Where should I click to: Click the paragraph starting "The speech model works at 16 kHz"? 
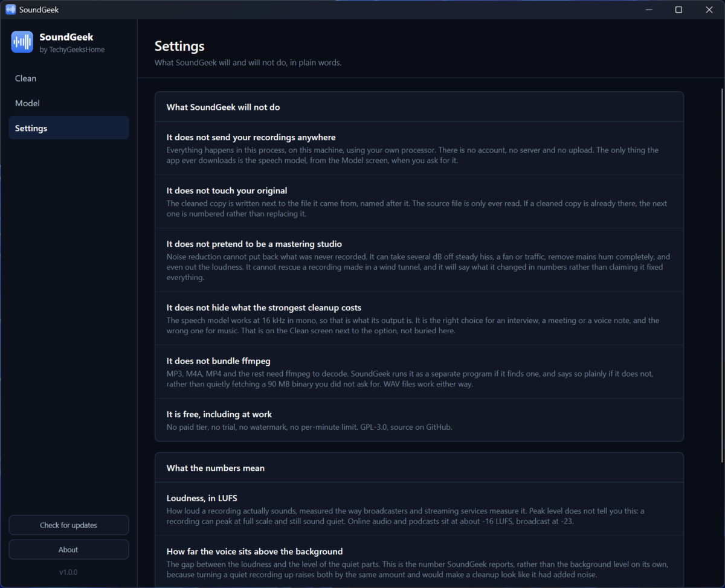pos(413,325)
